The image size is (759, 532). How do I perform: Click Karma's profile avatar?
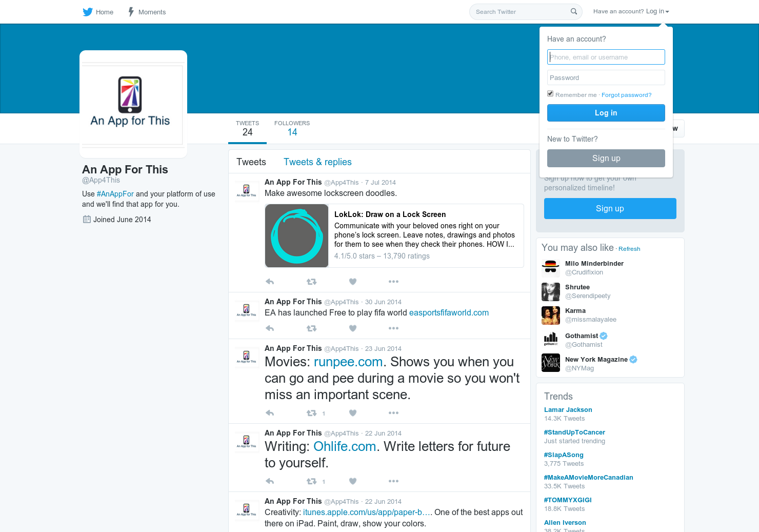click(x=551, y=316)
